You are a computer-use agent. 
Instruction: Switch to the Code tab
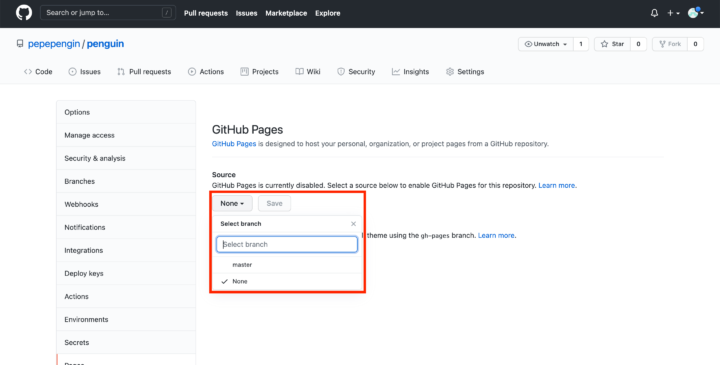tap(38, 72)
